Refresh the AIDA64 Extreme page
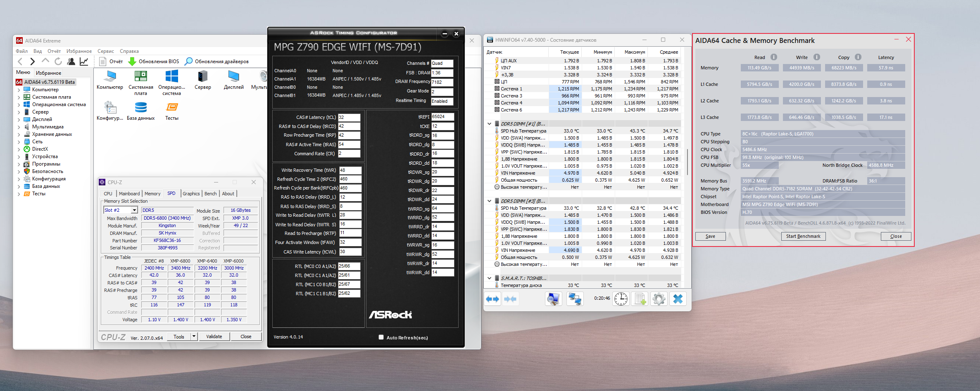 click(58, 62)
